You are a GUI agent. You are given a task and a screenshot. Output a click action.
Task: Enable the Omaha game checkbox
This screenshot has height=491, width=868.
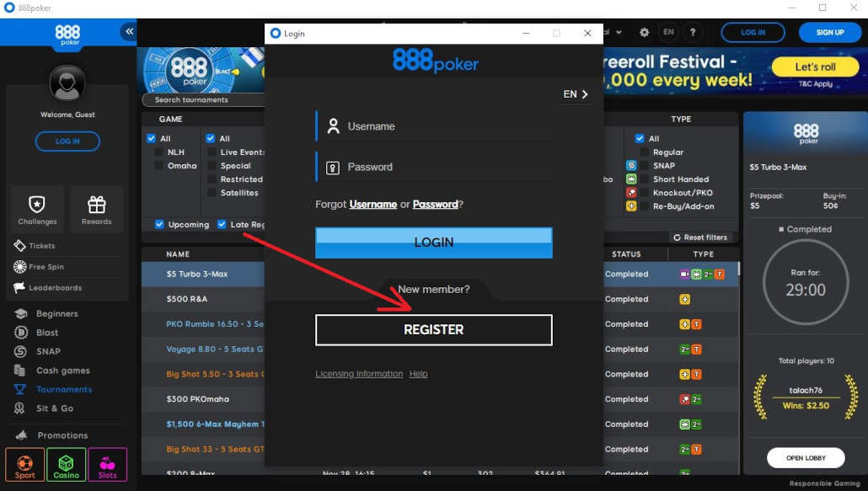pos(158,165)
